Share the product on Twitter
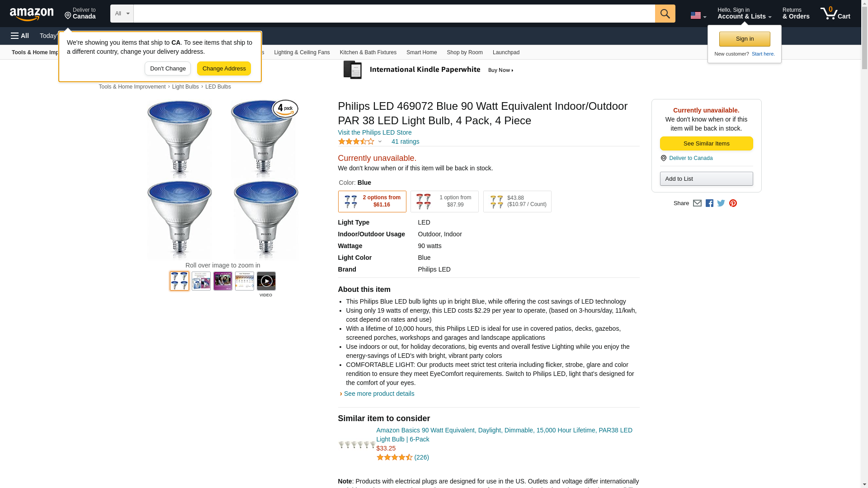Image resolution: width=868 pixels, height=488 pixels. point(721,203)
